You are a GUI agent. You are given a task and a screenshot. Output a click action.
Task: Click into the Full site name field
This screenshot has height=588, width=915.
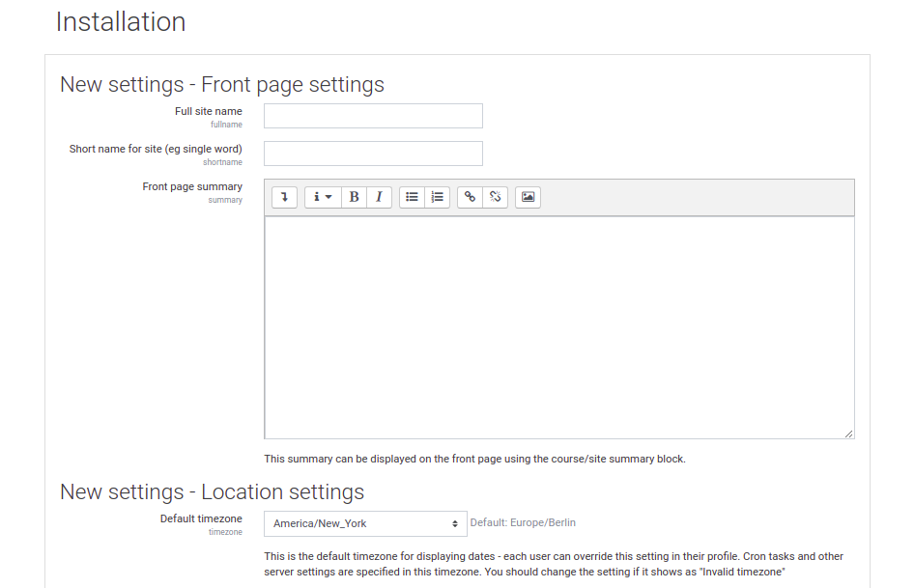point(373,116)
